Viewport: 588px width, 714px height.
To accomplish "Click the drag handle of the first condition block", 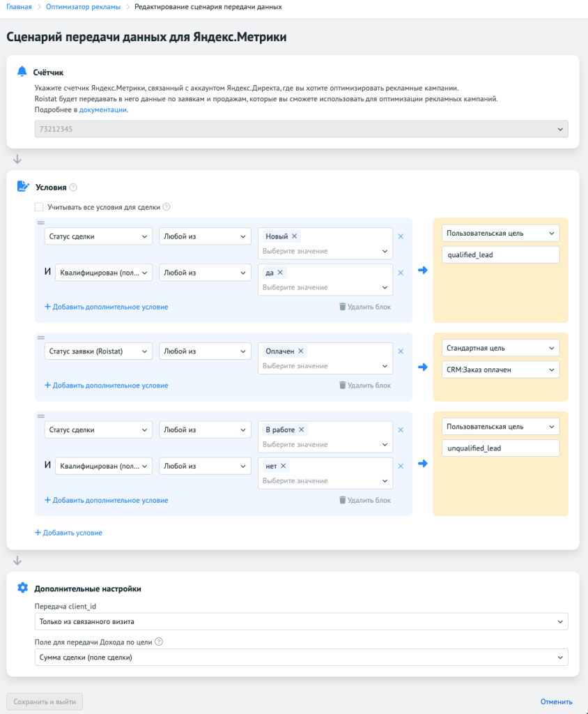I will pyautogui.click(x=40, y=222).
